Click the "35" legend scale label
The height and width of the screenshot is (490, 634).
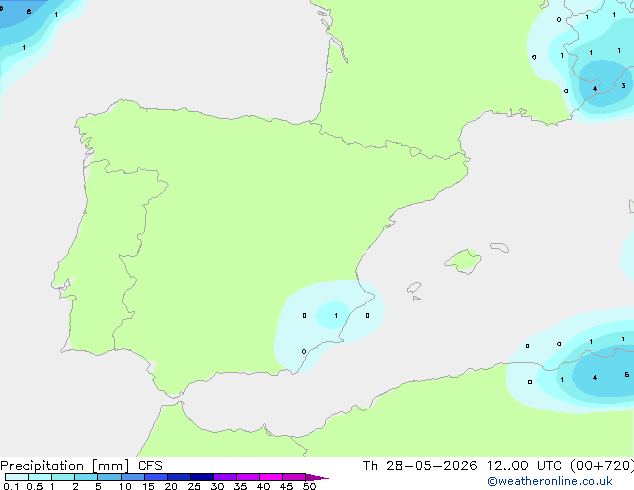(x=240, y=486)
